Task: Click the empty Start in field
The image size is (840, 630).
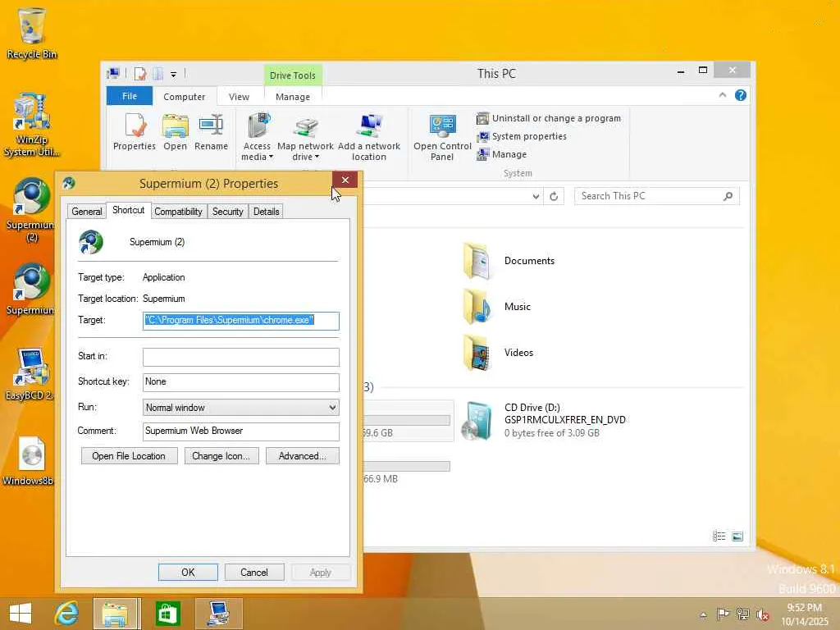Action: click(x=241, y=357)
